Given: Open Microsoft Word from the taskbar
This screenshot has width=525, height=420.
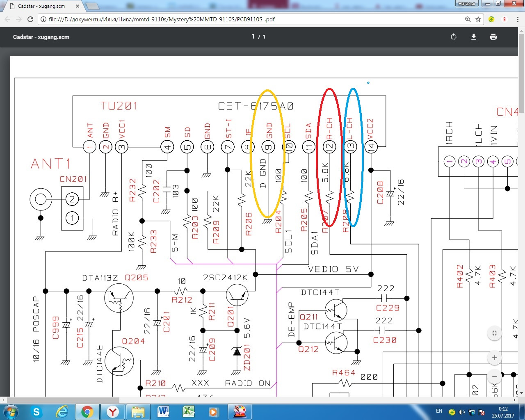Looking at the screenshot, I should 163,412.
